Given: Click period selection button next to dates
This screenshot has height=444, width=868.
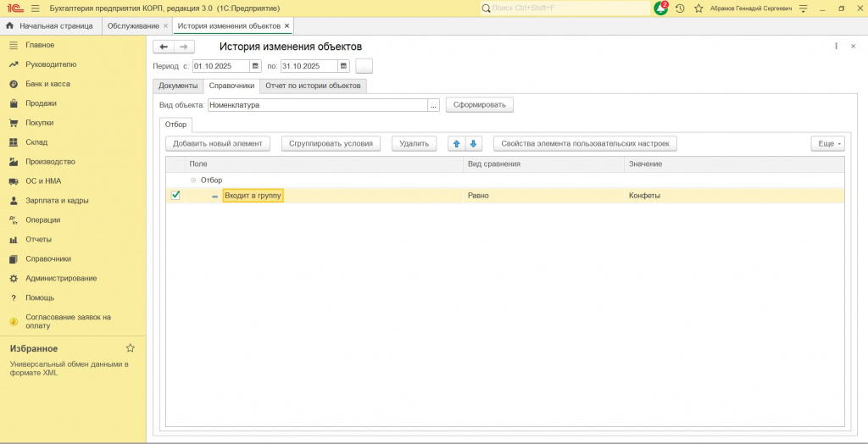Looking at the screenshot, I should click(x=364, y=66).
